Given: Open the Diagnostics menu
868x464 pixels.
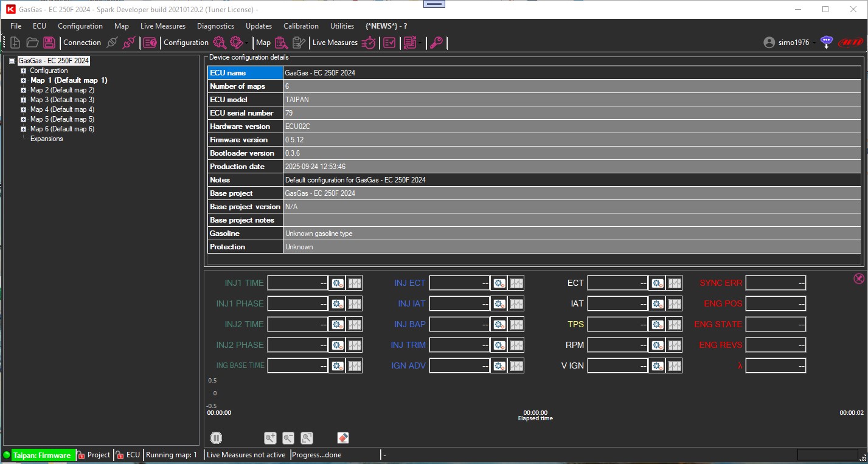Looking at the screenshot, I should pos(215,26).
